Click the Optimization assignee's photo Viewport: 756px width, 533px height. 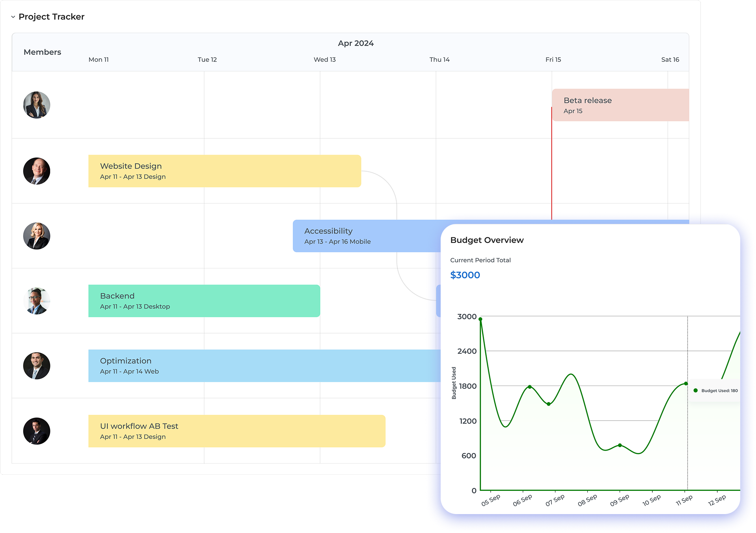pyautogui.click(x=37, y=365)
